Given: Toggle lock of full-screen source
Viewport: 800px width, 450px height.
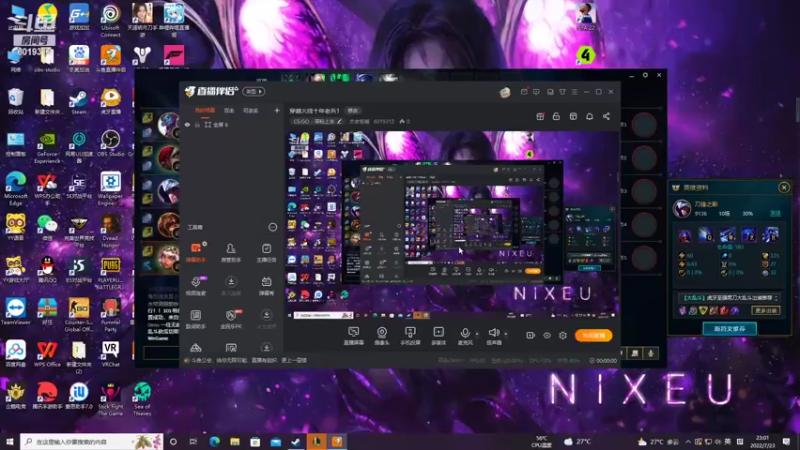Looking at the screenshot, I should (x=197, y=124).
